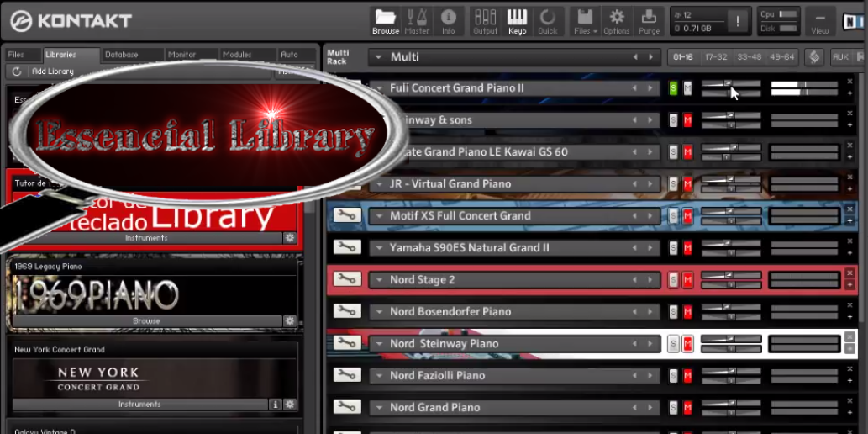Open dropdown for Fuli Concert Grand Piano II
Screen dimensions: 868x434
pos(379,88)
